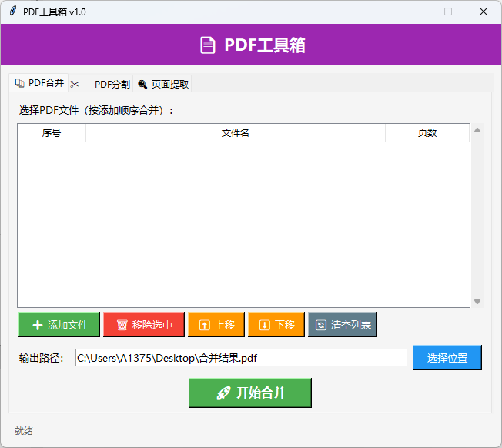Move selected file down with 下移
Image resolution: width=502 pixels, height=448 pixels.
pyautogui.click(x=276, y=325)
